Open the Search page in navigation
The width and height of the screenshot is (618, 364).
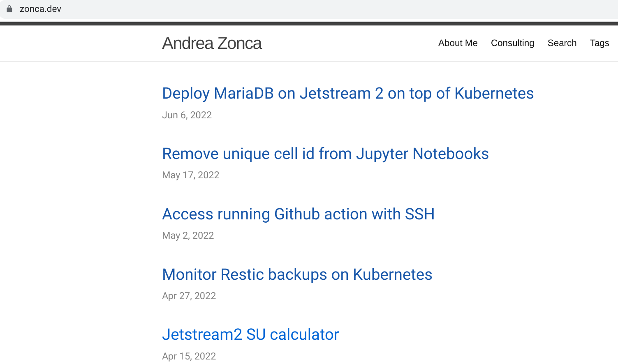562,43
